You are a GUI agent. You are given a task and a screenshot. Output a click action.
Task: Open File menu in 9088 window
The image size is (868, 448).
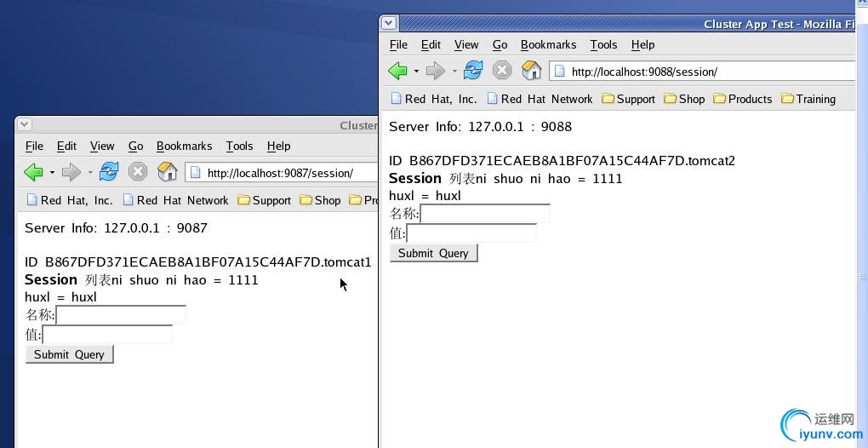point(398,45)
